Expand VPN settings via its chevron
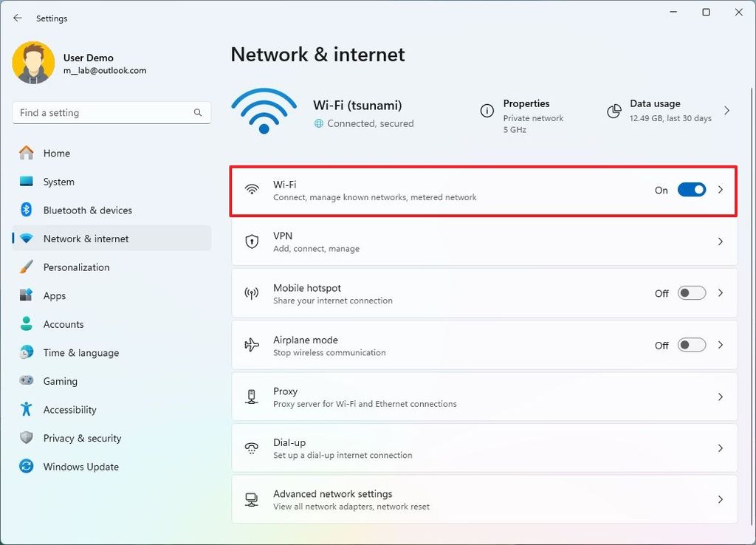756x545 pixels. 720,241
